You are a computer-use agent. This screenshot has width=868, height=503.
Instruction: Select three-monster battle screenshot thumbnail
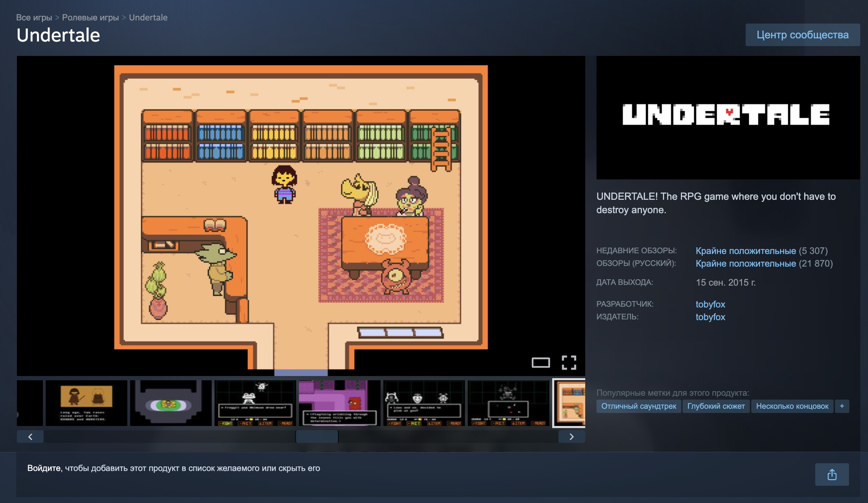click(424, 403)
